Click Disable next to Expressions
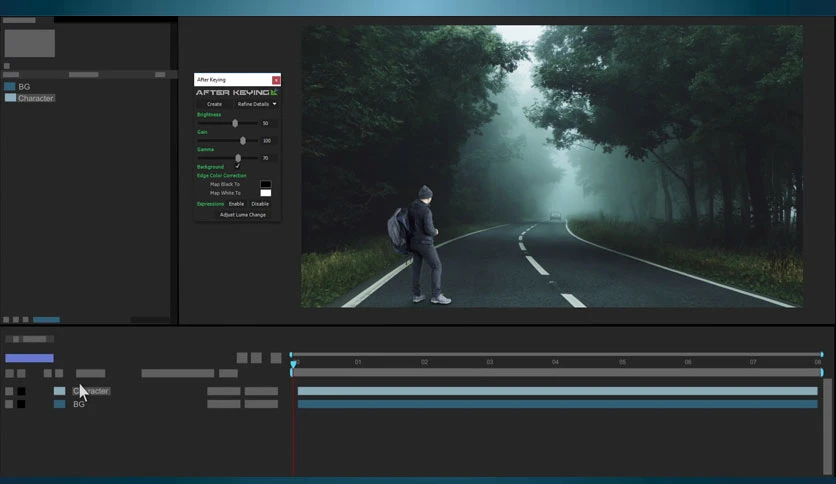 (260, 204)
